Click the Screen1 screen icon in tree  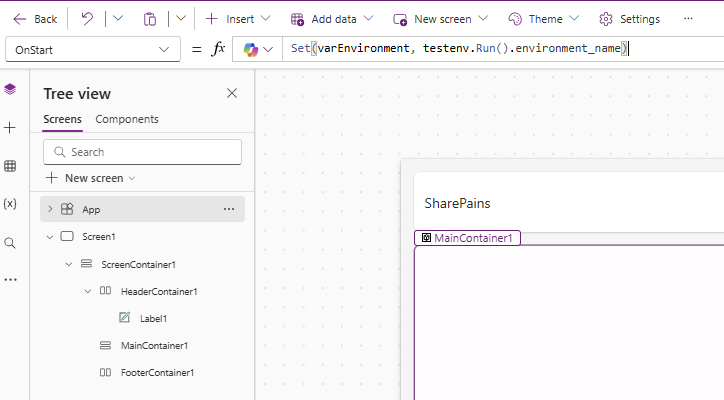pyautogui.click(x=67, y=236)
